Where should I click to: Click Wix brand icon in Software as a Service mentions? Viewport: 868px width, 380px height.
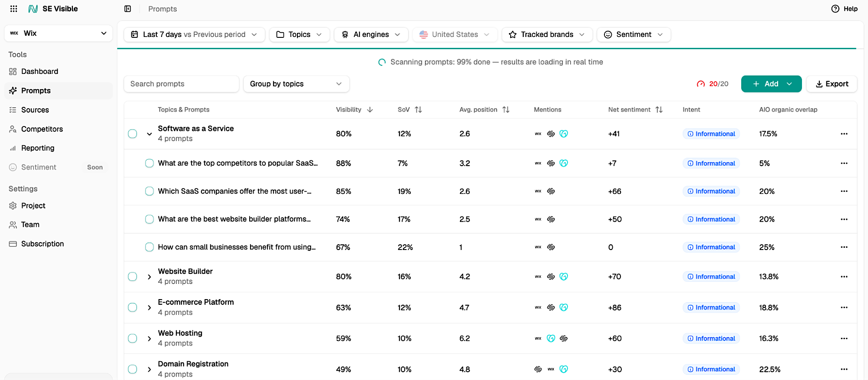(538, 134)
